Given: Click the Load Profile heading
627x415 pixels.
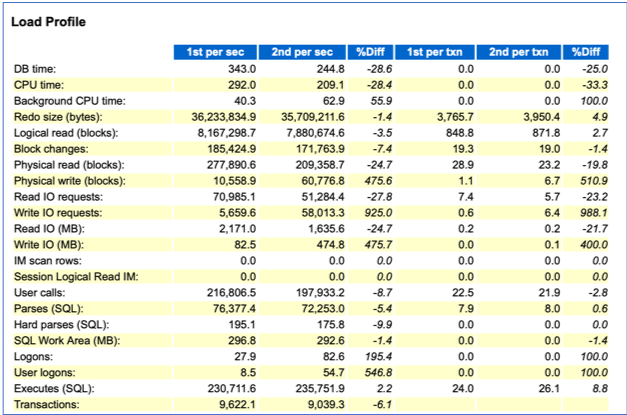Looking at the screenshot, I should (x=49, y=21).
